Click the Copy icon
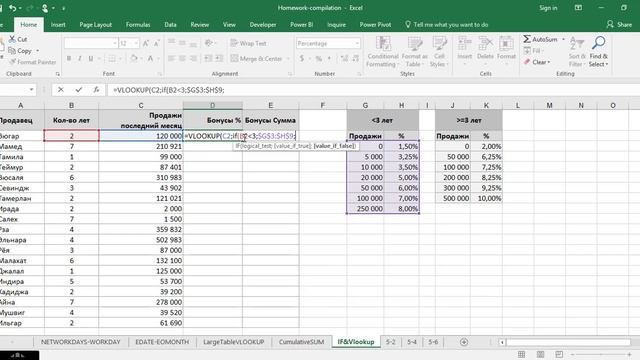The width and height of the screenshot is (640, 360). point(12,51)
